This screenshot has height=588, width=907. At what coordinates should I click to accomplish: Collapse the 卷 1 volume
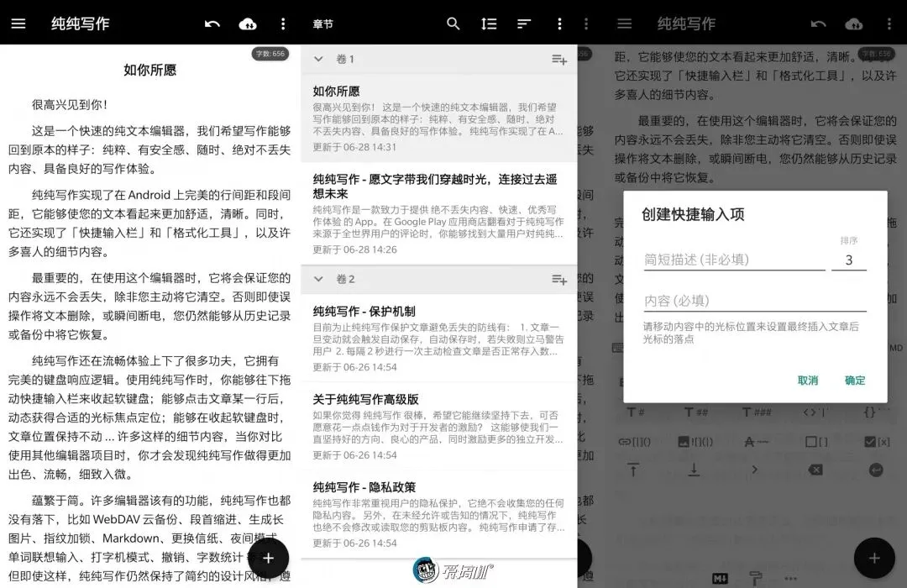(x=318, y=59)
